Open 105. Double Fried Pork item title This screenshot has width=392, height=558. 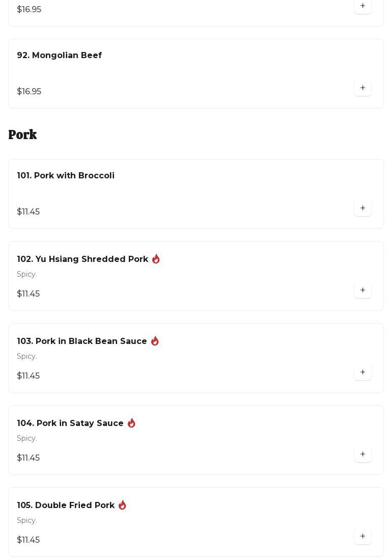(x=66, y=505)
